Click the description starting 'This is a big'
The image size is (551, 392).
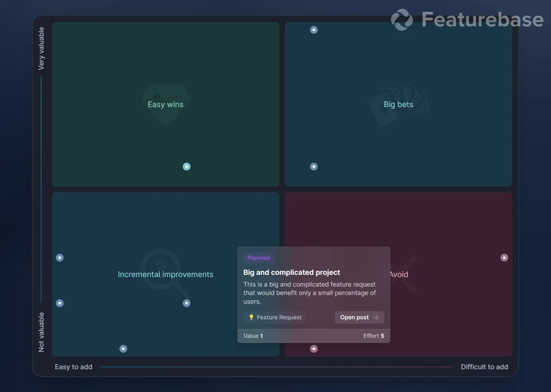[x=310, y=293]
